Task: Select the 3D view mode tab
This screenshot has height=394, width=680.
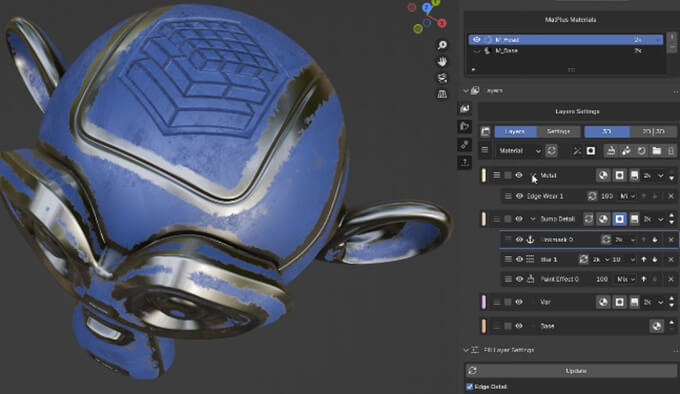Action: pos(607,131)
